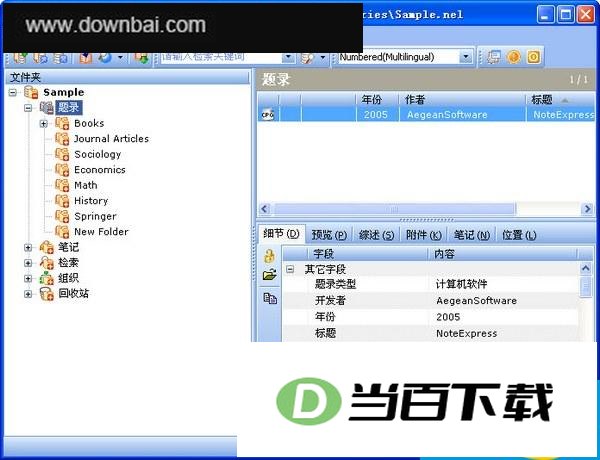Click the 检索 search node icon
This screenshot has width=600, height=460.
coord(47,263)
